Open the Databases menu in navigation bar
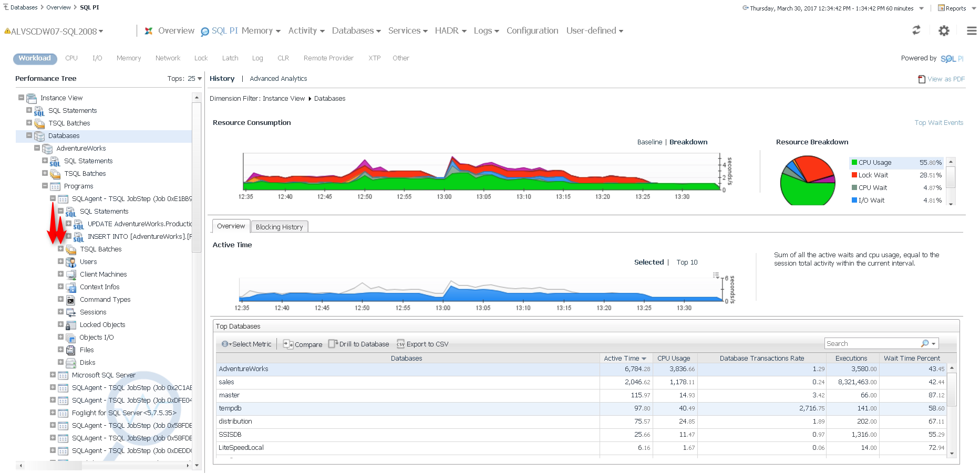 tap(356, 31)
